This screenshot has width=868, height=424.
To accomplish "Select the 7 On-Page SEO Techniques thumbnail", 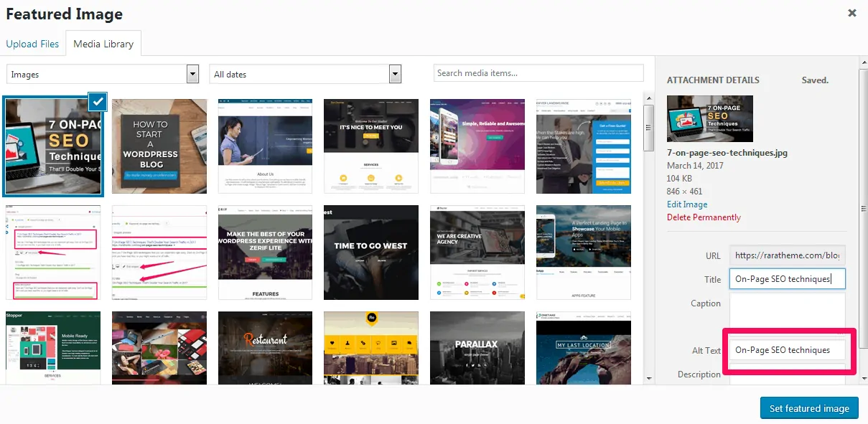I will click(x=53, y=146).
